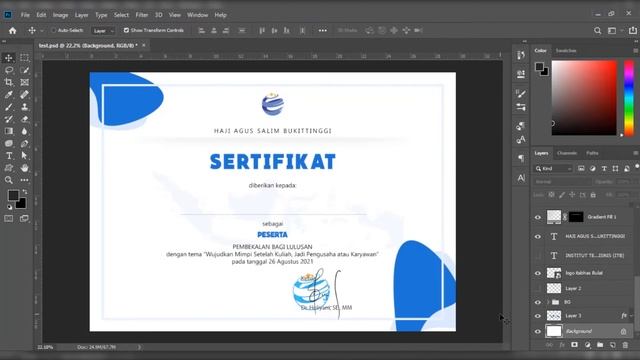Select the Zoom tool in the toolbox

(9, 180)
